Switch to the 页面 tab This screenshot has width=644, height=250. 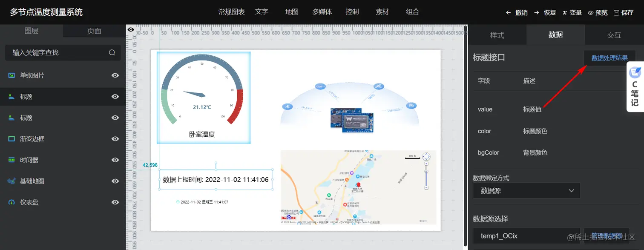coord(95,31)
